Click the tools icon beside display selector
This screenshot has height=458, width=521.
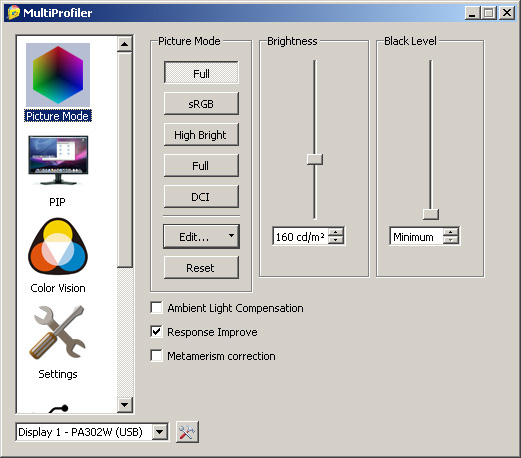[x=187, y=432]
